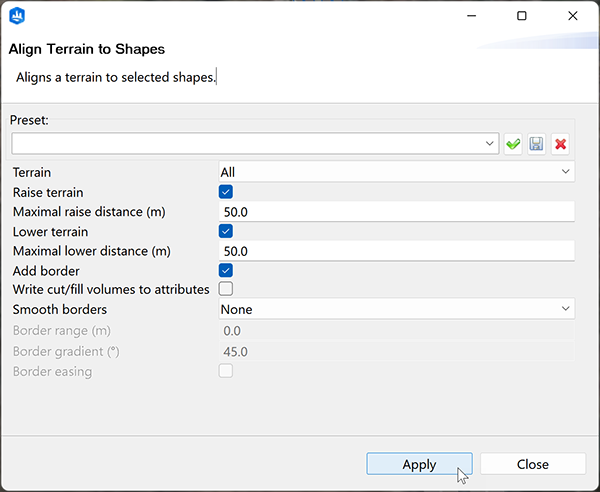Click the green checkmark apply preset icon

[513, 144]
